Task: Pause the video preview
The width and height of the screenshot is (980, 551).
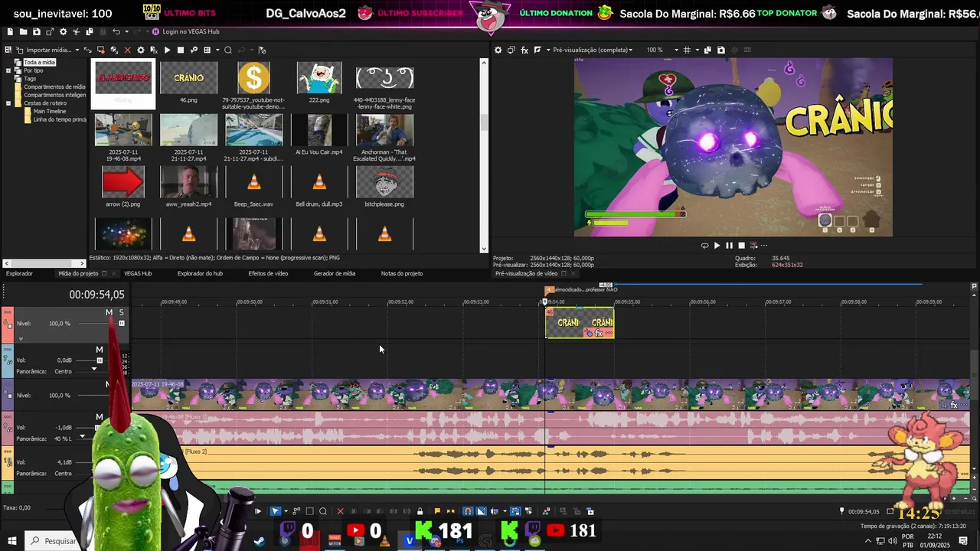Action: click(729, 246)
